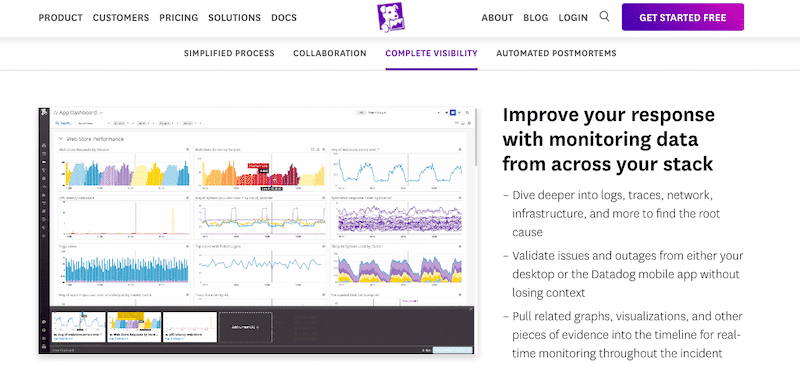Go to the ABOUT page
The width and height of the screenshot is (800, 371).
497,18
